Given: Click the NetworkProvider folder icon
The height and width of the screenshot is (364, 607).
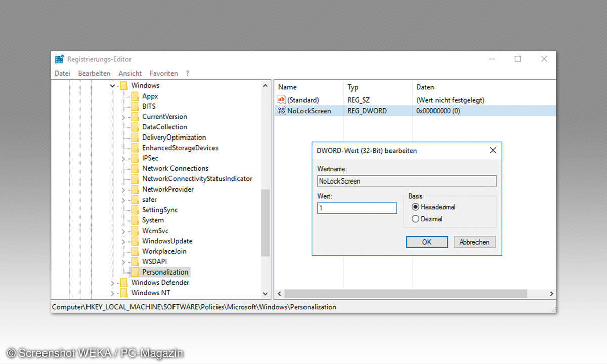Looking at the screenshot, I should 135,189.
